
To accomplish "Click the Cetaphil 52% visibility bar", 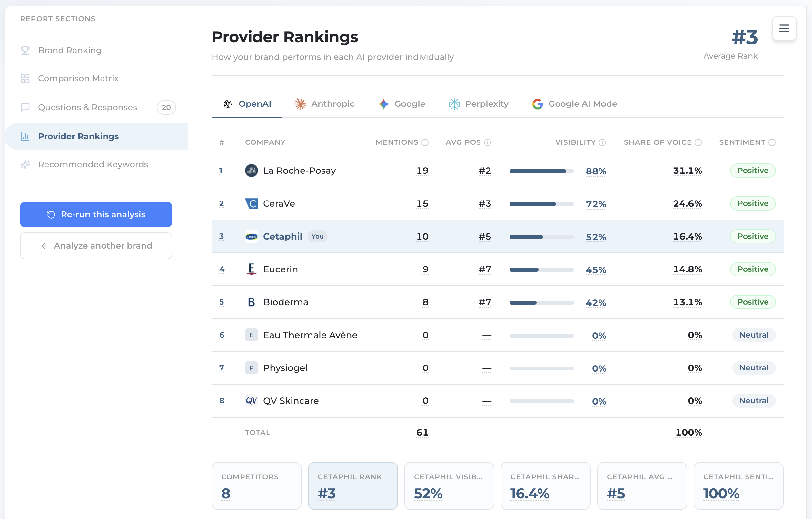I will click(x=541, y=237).
